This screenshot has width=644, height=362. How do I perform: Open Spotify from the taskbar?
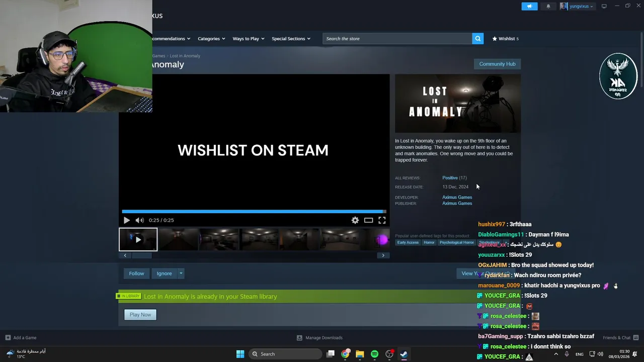tap(374, 354)
